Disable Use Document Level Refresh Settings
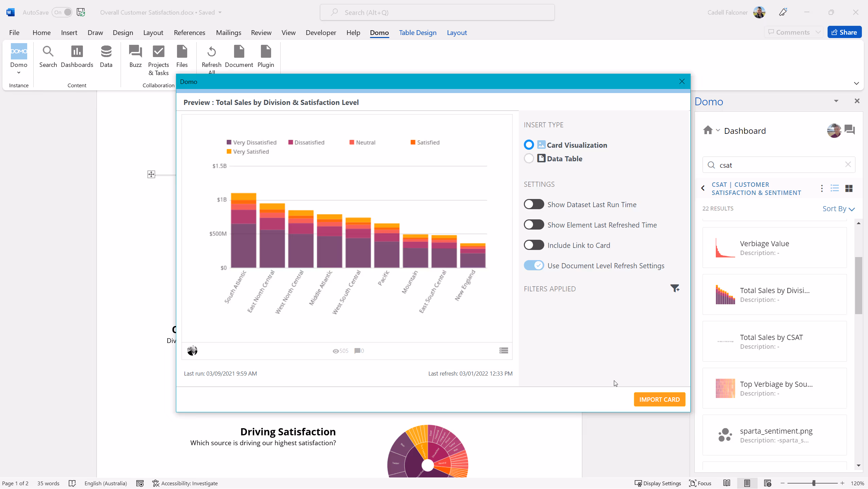This screenshot has height=489, width=868. coord(534,265)
